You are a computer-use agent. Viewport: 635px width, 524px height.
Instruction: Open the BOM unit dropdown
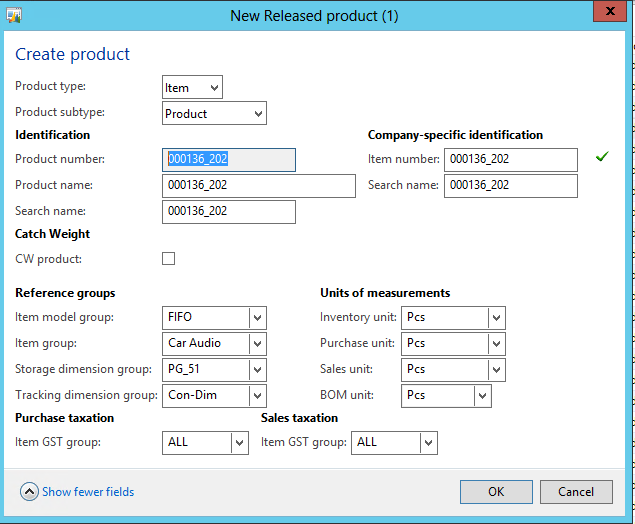tap(482, 396)
